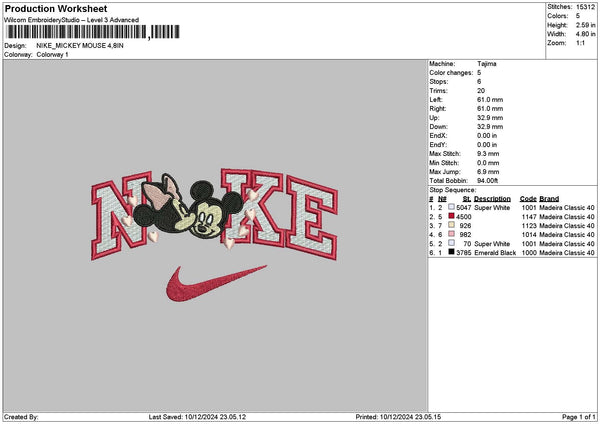Click the "Description" column header
The width and height of the screenshot is (600, 424).
pos(492,199)
